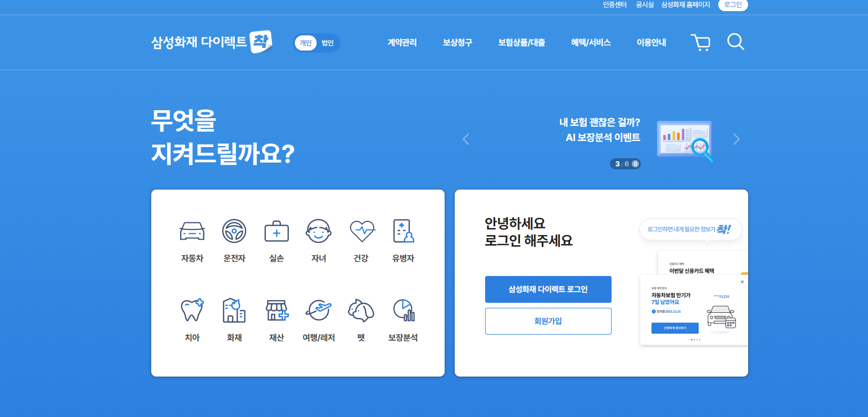The image size is (868, 417).
Task: Open the 보험상품/대출 menu
Action: tap(522, 42)
